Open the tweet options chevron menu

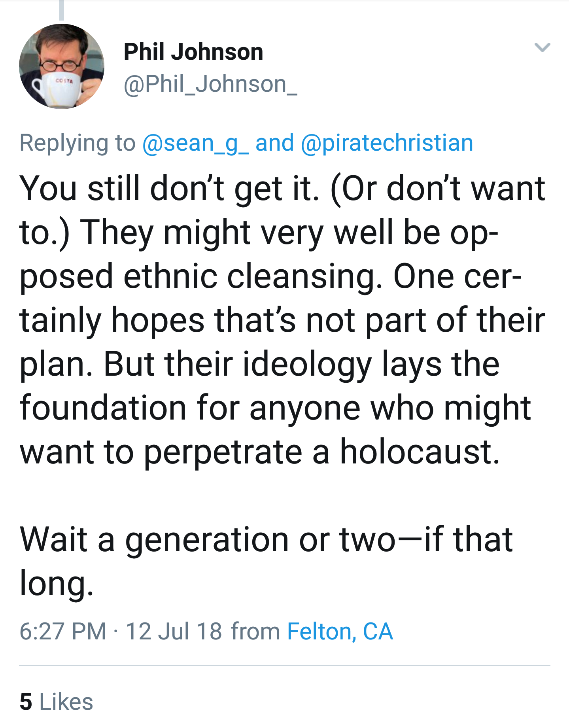(x=542, y=47)
